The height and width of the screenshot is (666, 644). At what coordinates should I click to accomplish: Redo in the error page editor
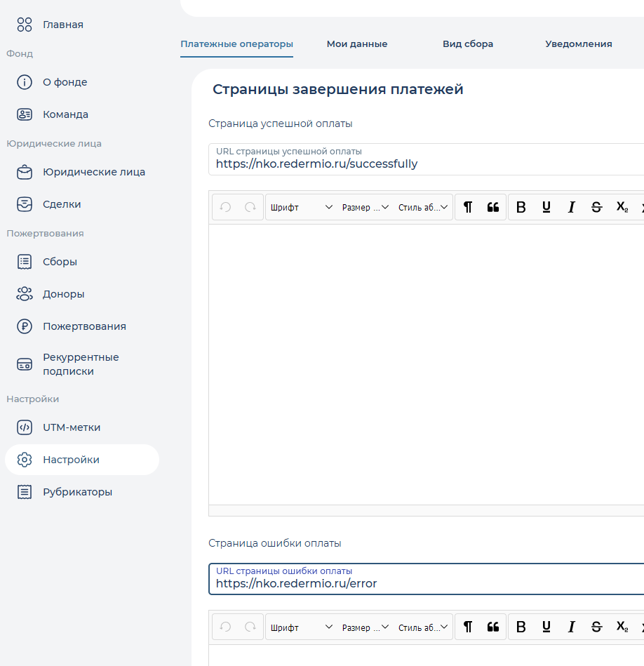(x=250, y=627)
